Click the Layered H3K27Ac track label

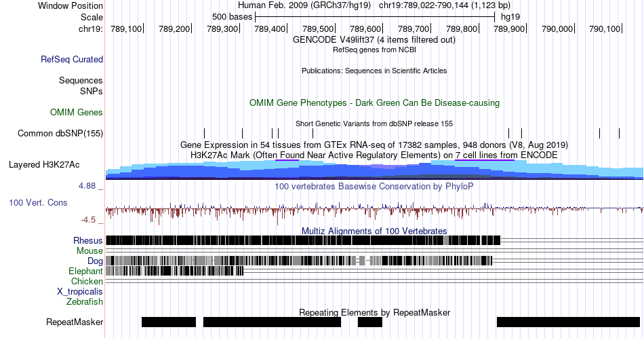44,164
